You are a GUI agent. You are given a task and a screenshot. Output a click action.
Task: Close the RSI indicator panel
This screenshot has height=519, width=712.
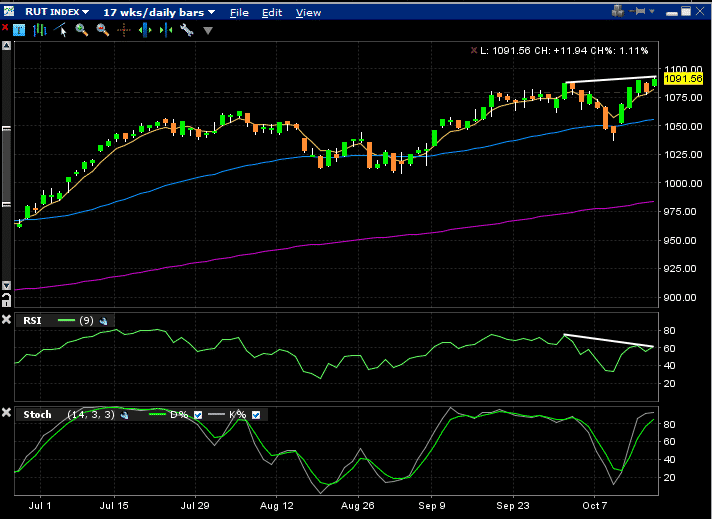pos(6,320)
